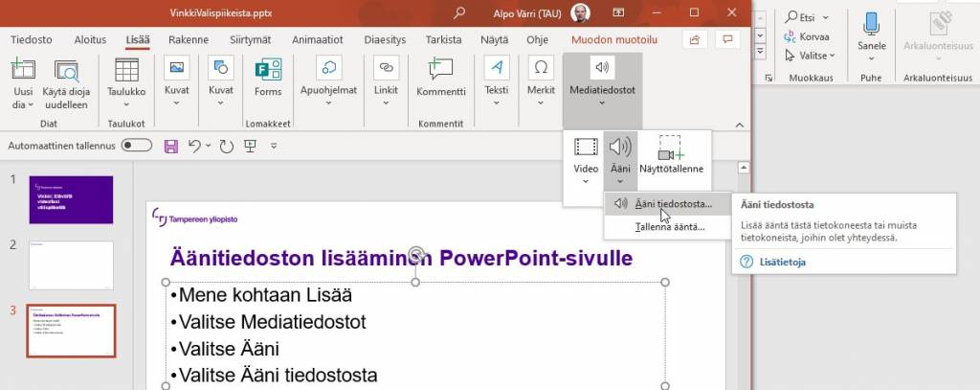Open the Ohje tab

[x=537, y=39]
